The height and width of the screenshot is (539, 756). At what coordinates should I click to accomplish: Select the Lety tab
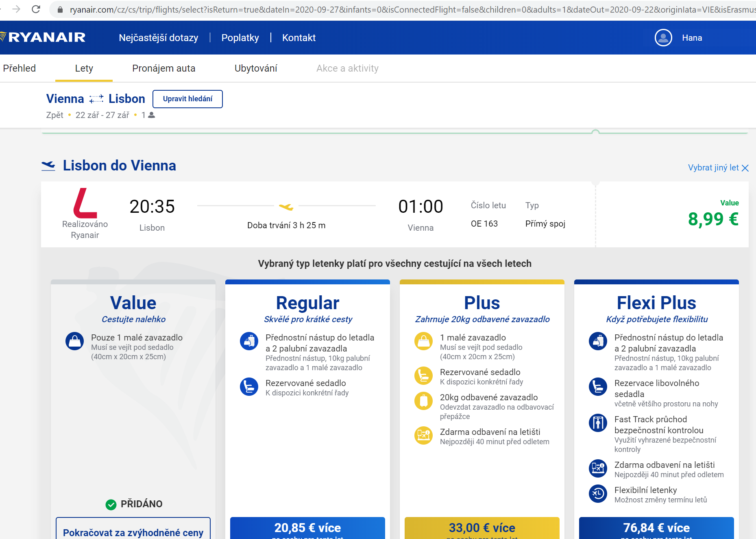[x=84, y=68]
